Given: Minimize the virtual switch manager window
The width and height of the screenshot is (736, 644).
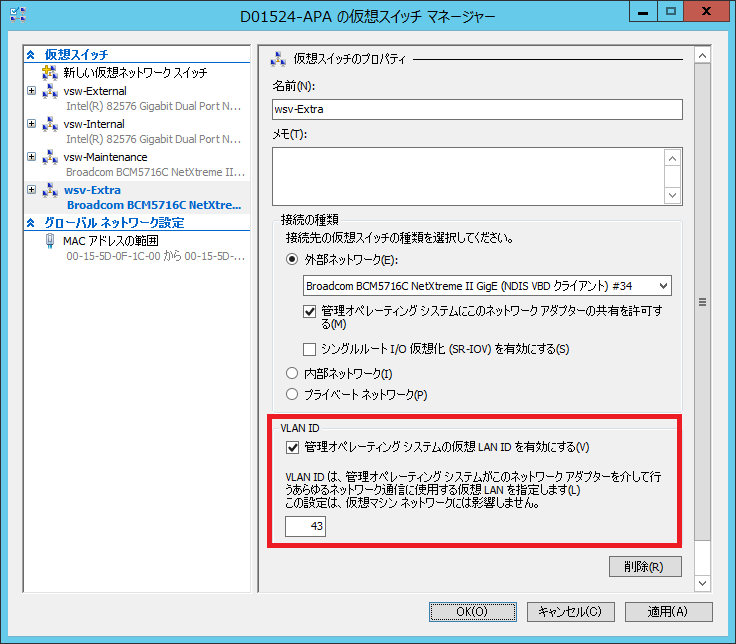Looking at the screenshot, I should click(x=643, y=11).
